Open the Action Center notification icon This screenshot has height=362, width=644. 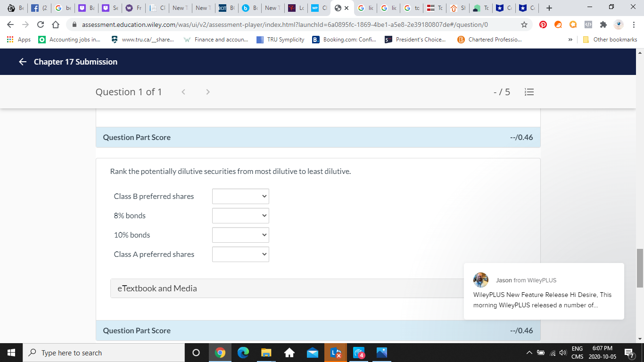point(629,353)
